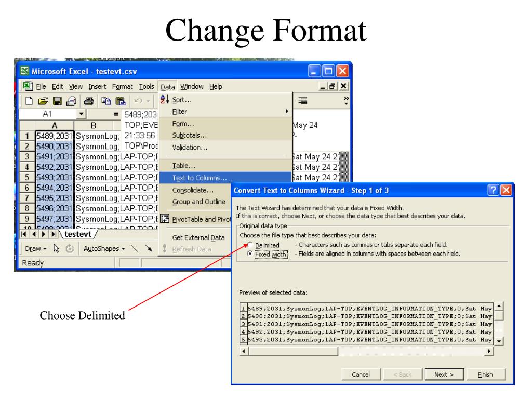Click the Finish button in the wizard
This screenshot has height=399, width=532.
pyautogui.click(x=486, y=374)
